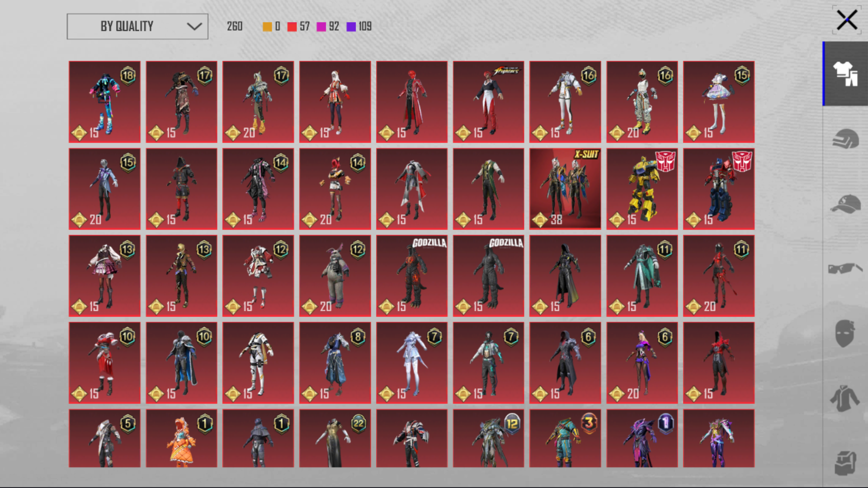Select the white kimono outfit in top row
The width and height of the screenshot is (868, 488).
point(335,102)
